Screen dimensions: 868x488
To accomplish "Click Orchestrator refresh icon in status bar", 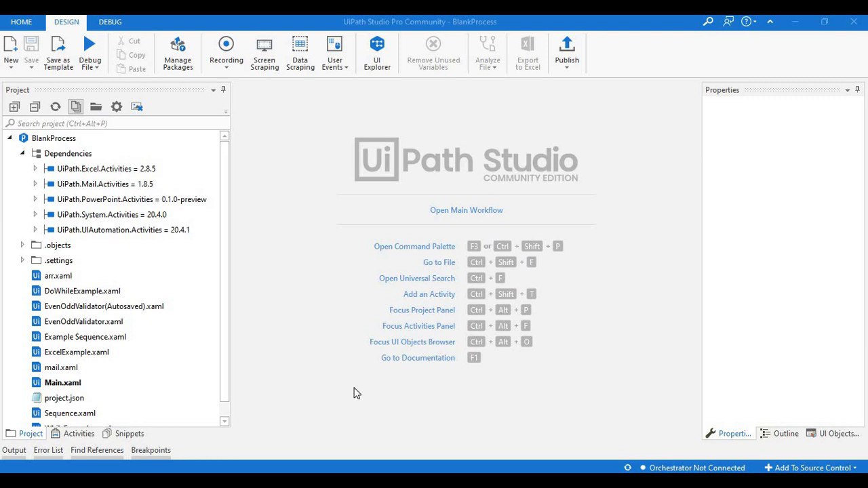I will pyautogui.click(x=627, y=468).
